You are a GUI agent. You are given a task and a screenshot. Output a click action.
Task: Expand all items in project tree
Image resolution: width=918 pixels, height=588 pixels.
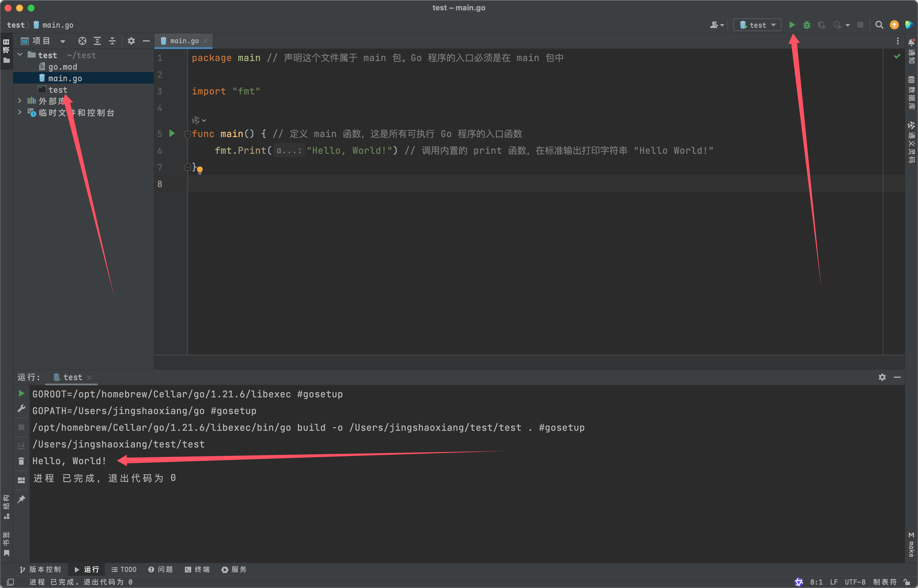(97, 41)
